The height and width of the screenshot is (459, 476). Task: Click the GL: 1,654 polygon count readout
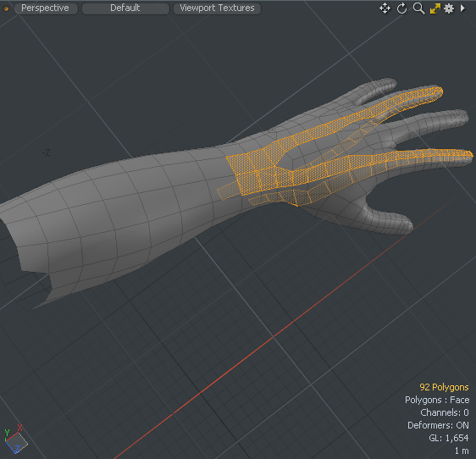pos(449,438)
